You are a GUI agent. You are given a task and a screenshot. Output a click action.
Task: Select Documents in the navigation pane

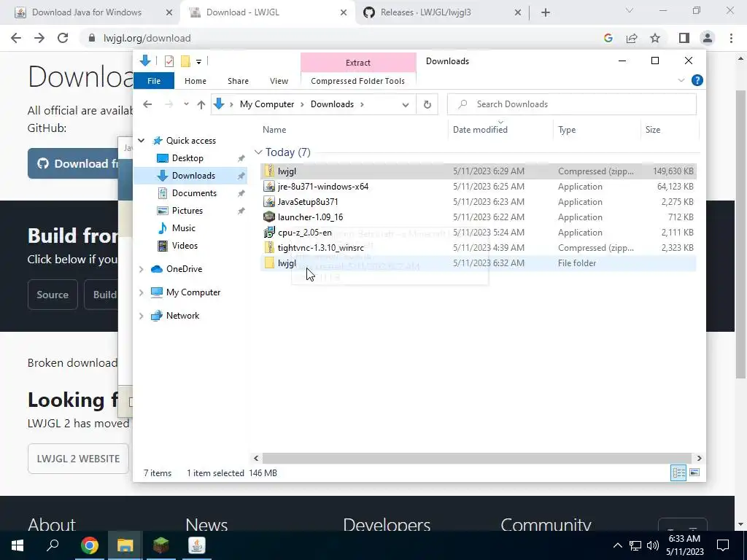[x=194, y=192]
